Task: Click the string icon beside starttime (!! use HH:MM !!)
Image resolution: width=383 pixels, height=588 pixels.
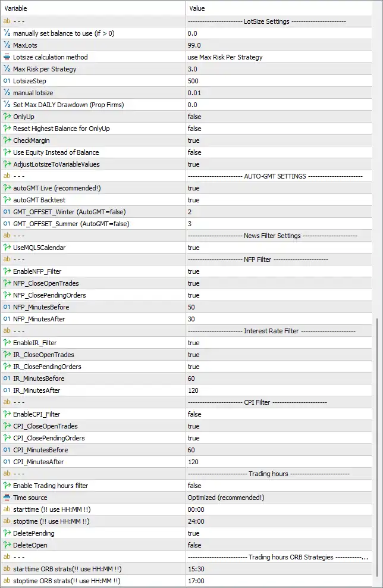Action: [x=7, y=509]
